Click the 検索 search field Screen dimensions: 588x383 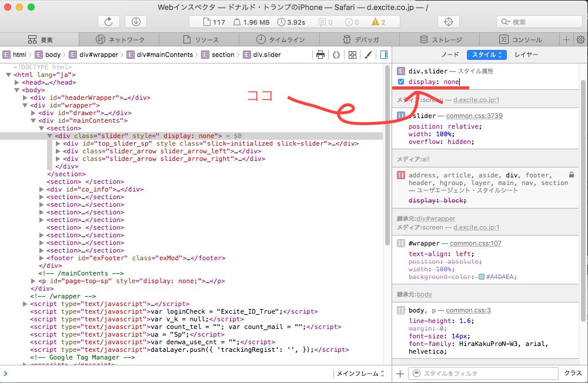click(x=540, y=22)
